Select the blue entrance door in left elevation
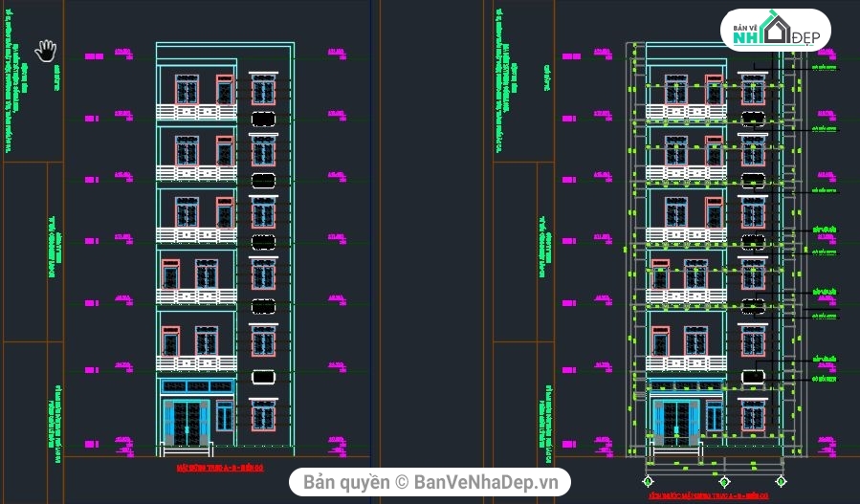The width and height of the screenshot is (860, 504). (x=187, y=423)
